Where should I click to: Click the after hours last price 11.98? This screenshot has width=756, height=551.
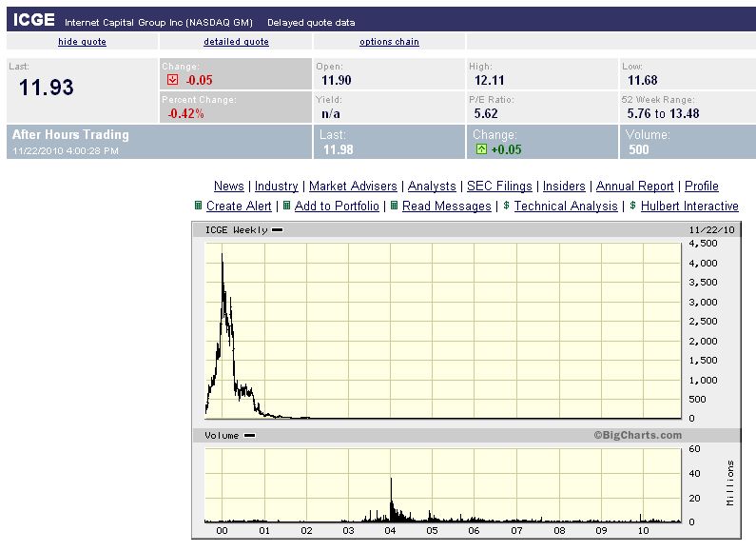point(338,149)
